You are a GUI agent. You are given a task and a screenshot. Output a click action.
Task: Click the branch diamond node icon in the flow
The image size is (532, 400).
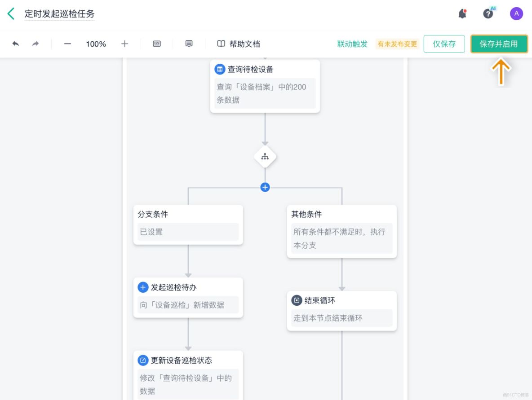[x=265, y=156]
